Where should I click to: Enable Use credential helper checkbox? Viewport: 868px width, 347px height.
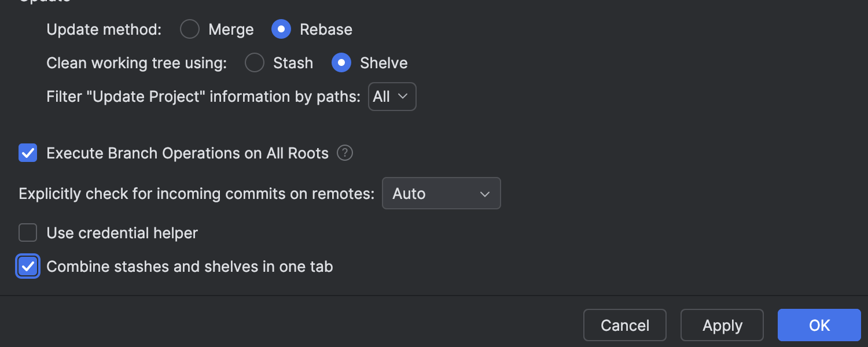tap(28, 233)
